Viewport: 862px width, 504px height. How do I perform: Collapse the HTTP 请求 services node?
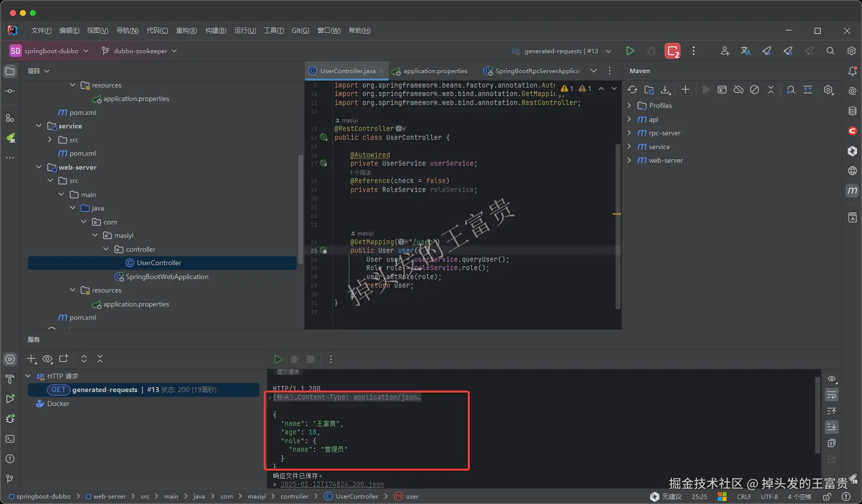click(28, 376)
